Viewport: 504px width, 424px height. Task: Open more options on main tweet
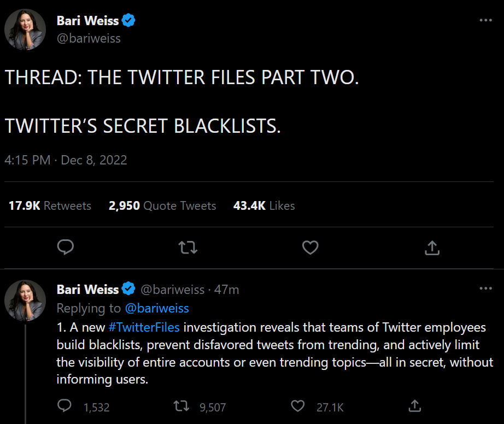pos(485,20)
